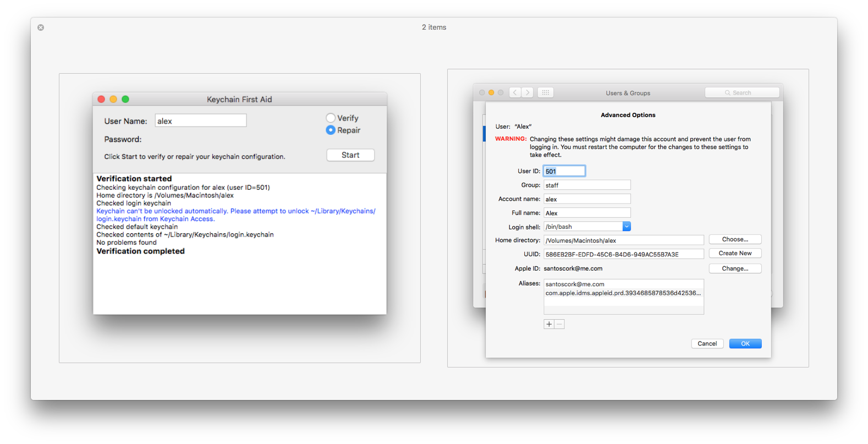Go back in Users & Groups toolbar
This screenshot has width=868, height=444.
click(x=515, y=92)
